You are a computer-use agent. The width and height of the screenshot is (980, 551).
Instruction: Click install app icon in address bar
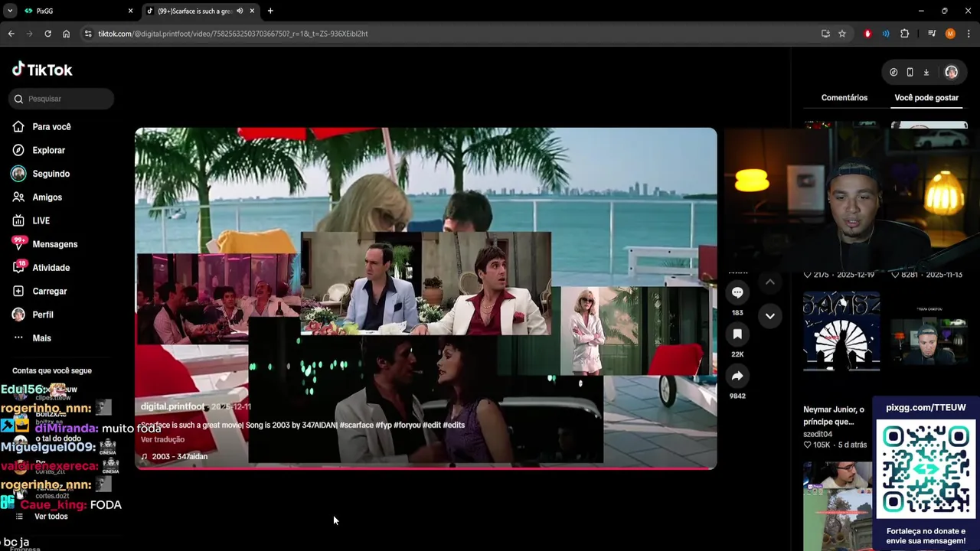(825, 34)
